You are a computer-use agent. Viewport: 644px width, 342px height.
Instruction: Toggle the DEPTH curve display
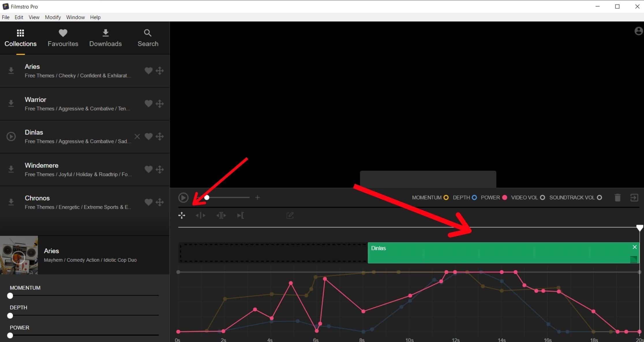tap(474, 198)
